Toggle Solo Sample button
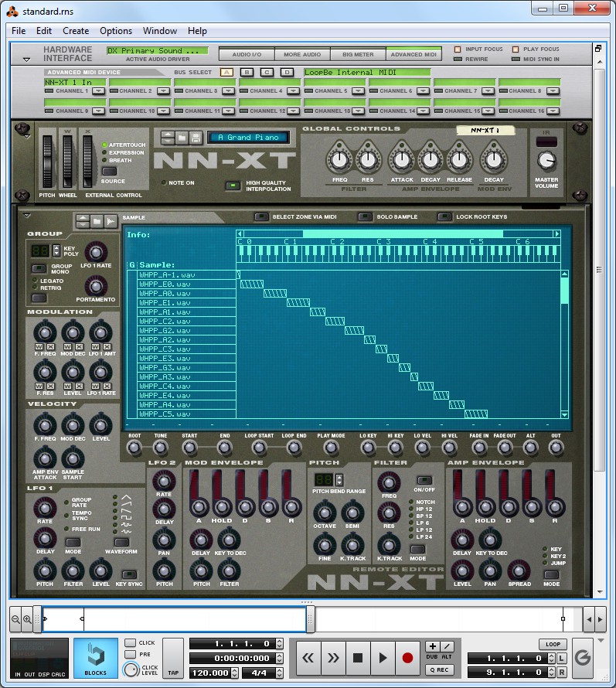This screenshot has width=616, height=688. click(365, 216)
